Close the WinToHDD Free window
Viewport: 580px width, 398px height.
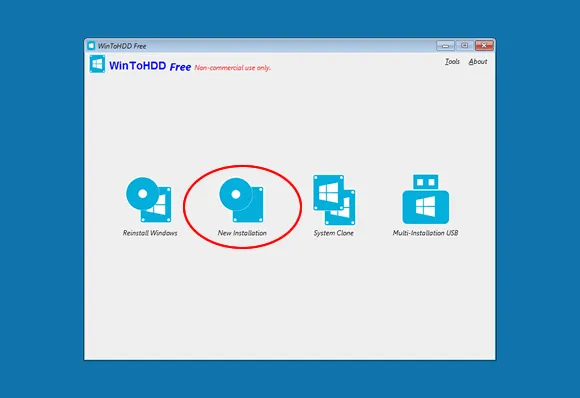pyautogui.click(x=484, y=46)
